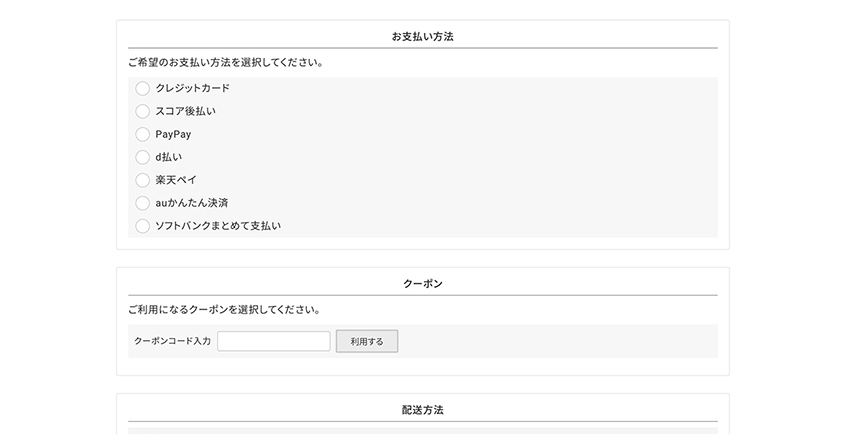Click the ソフトバンクまとめて支払い label text
The height and width of the screenshot is (434, 856).
(218, 226)
